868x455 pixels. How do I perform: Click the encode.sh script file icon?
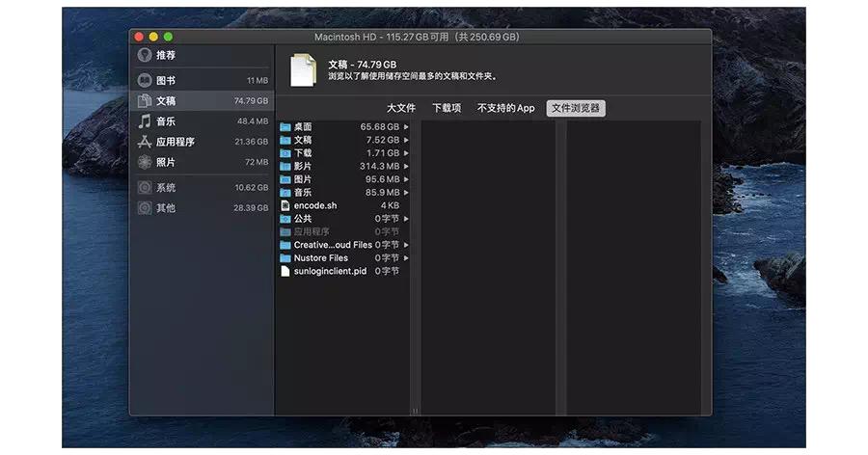285,205
